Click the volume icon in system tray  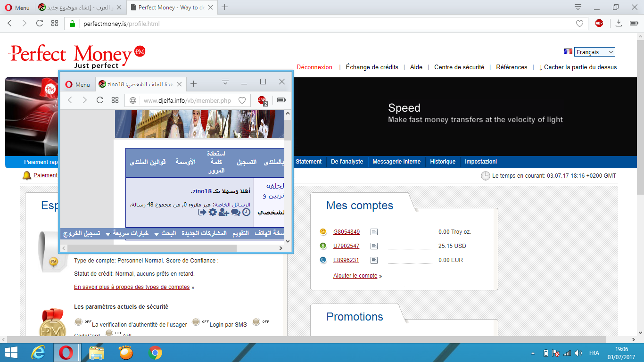coord(578,353)
